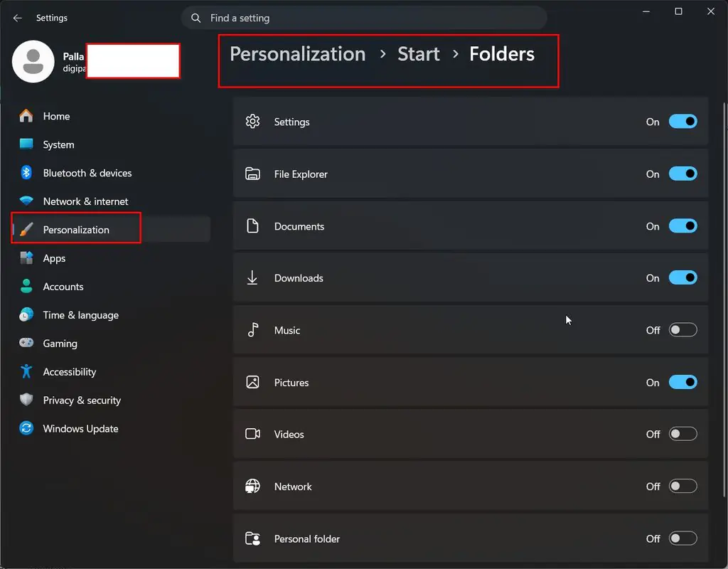This screenshot has width=728, height=569.
Task: Click the Accounts person icon
Action: [26, 286]
